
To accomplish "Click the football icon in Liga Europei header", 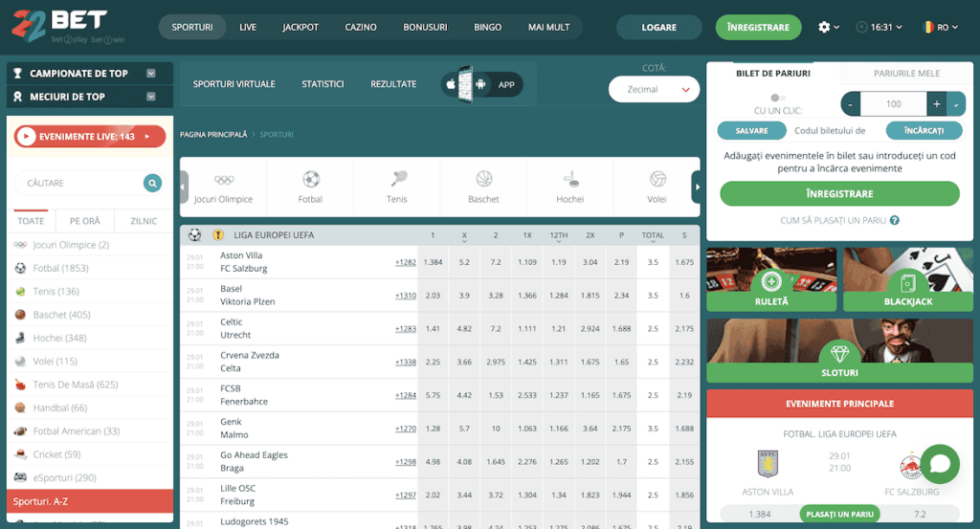I will click(x=195, y=234).
